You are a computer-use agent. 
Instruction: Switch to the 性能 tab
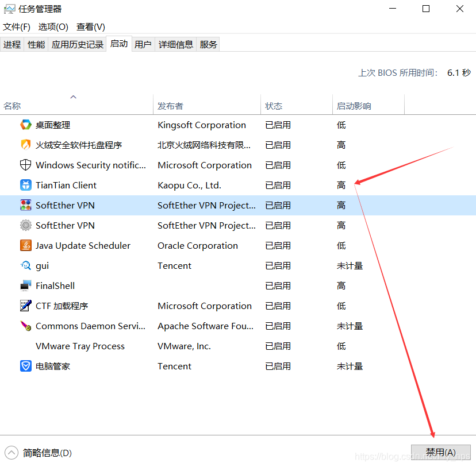(x=36, y=45)
